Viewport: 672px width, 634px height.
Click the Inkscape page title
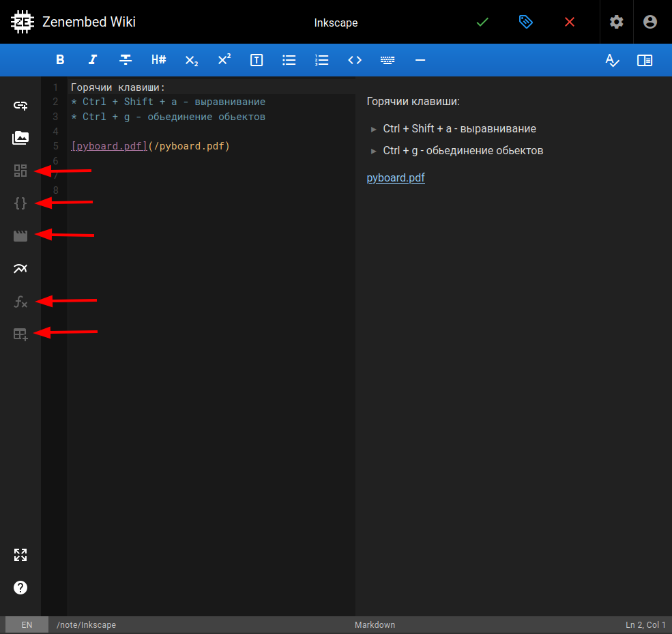click(x=336, y=23)
